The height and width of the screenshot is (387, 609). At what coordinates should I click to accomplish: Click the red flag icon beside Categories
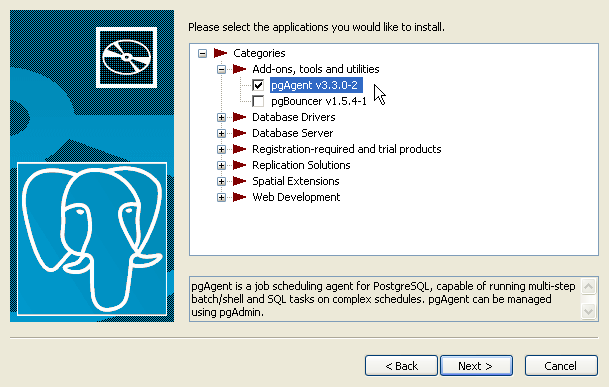coord(220,53)
